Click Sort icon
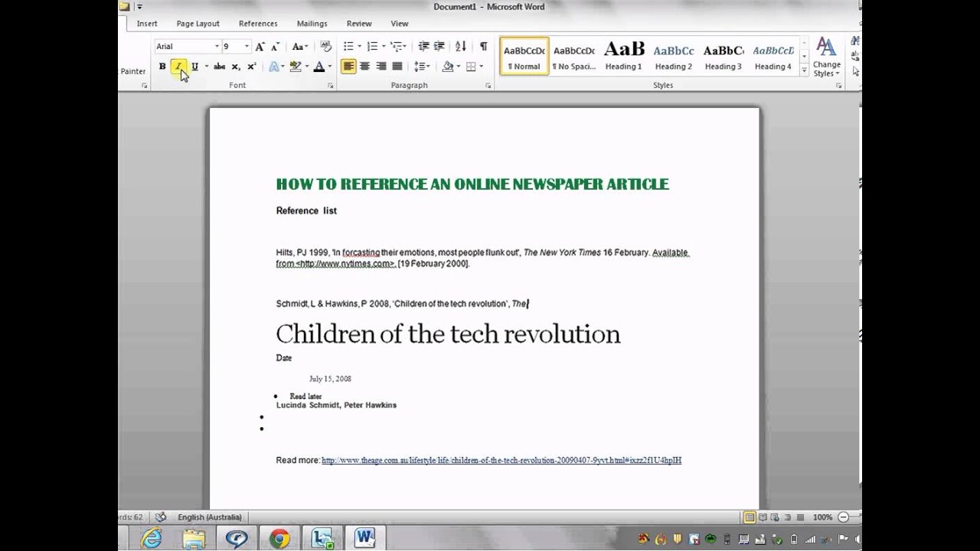Image resolution: width=980 pixels, height=551 pixels. click(x=460, y=46)
